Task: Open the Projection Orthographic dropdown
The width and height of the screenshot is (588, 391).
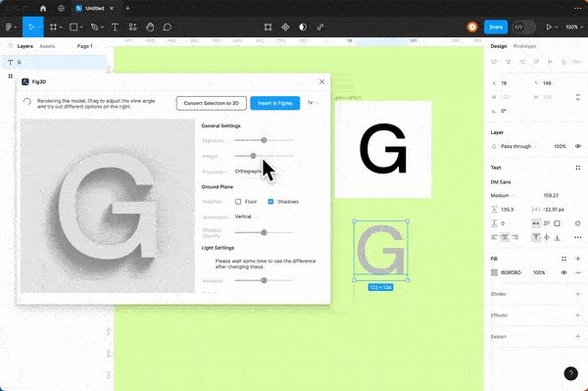Action: [x=249, y=171]
